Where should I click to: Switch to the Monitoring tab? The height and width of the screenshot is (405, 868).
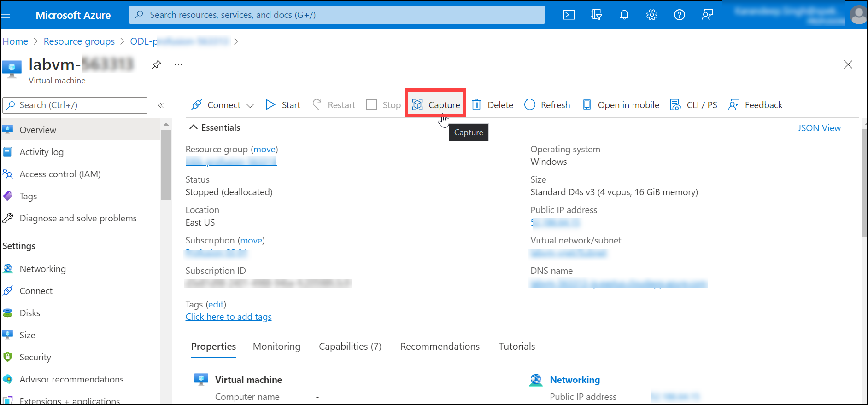[x=276, y=347]
